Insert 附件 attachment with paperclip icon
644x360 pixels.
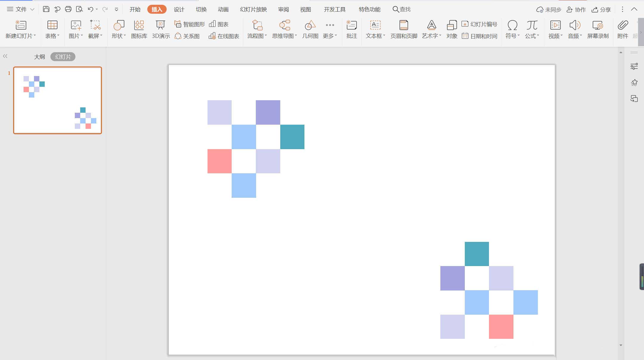click(x=623, y=30)
